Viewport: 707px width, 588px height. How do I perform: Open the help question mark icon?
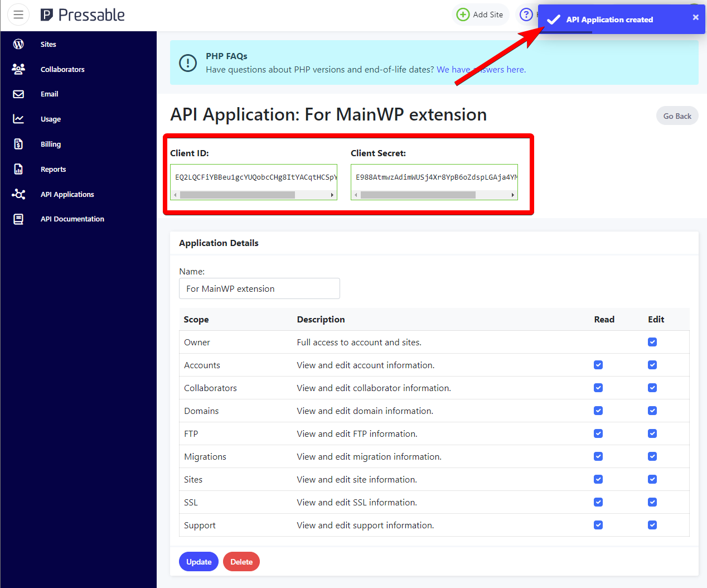click(x=526, y=15)
